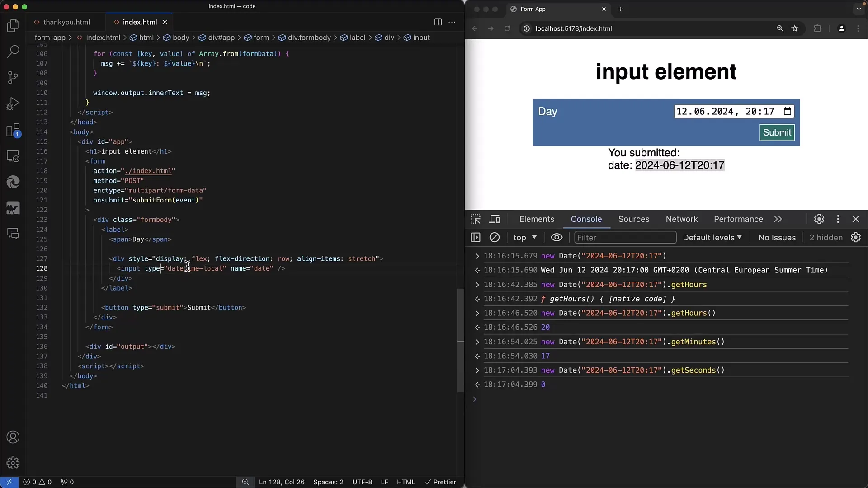Click the Error/Warning status bar icon
Screen dimensions: 868x488
point(37,481)
